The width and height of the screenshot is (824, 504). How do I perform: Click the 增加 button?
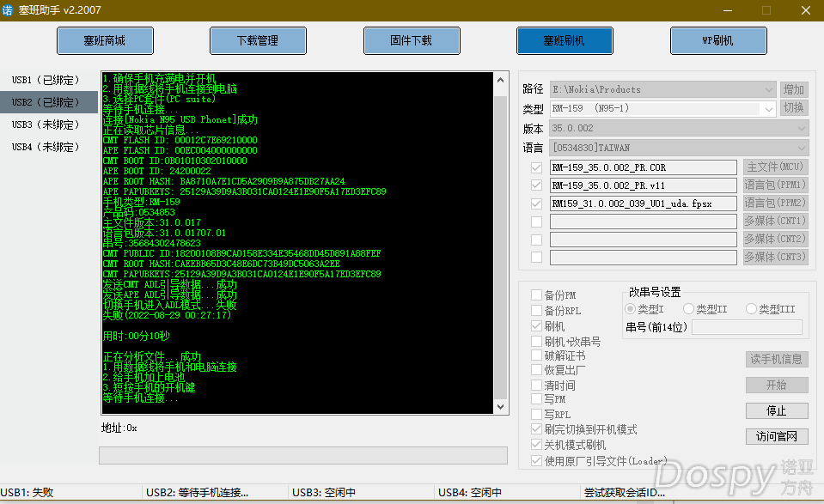pyautogui.click(x=794, y=90)
